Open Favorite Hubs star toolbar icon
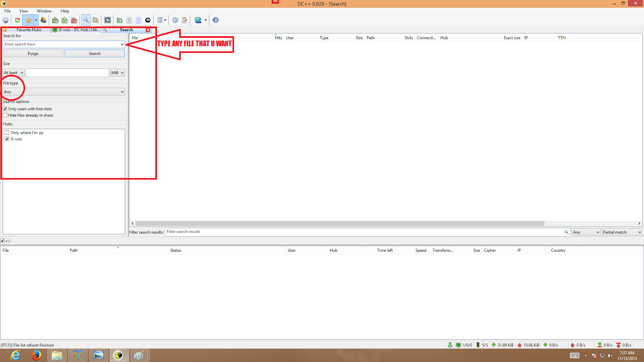644x362 pixels. coord(28,20)
